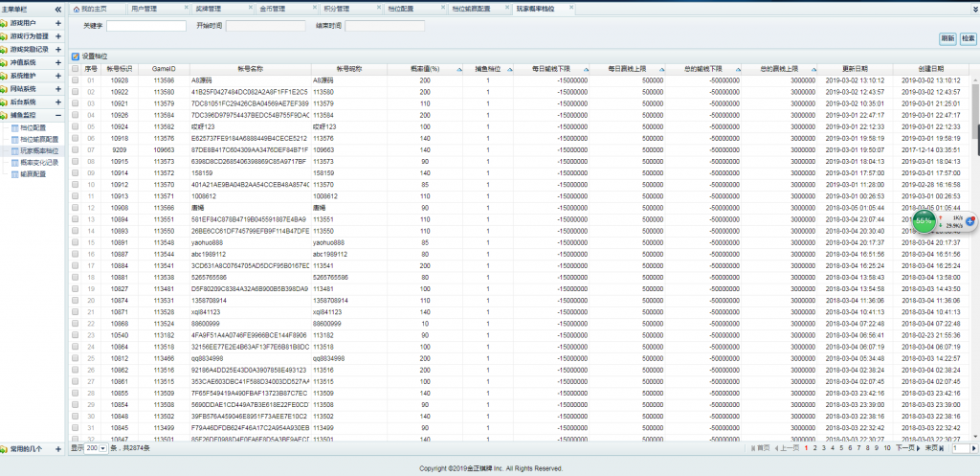Check the row checkbox for account A8源码
Image resolution: width=980 pixels, height=476 pixels.
click(76, 80)
